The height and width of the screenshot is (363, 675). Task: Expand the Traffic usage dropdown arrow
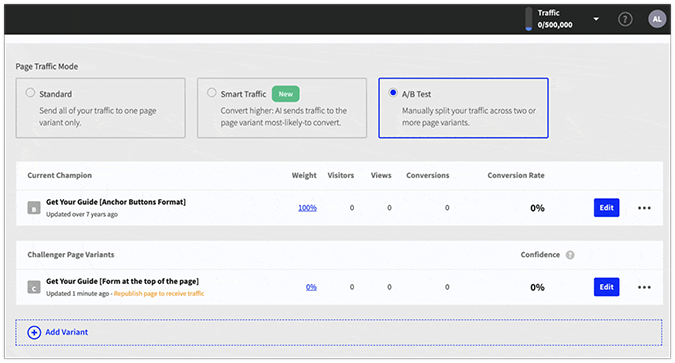(596, 19)
